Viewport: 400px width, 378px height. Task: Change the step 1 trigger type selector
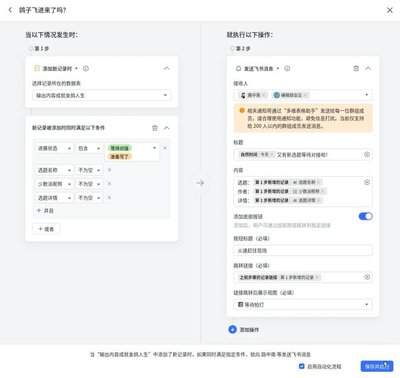56,68
